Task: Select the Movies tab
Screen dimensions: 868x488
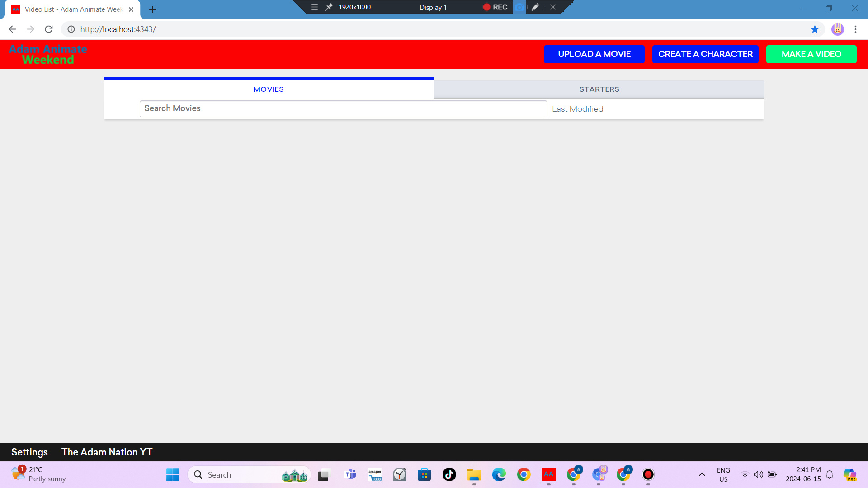Action: click(x=269, y=89)
